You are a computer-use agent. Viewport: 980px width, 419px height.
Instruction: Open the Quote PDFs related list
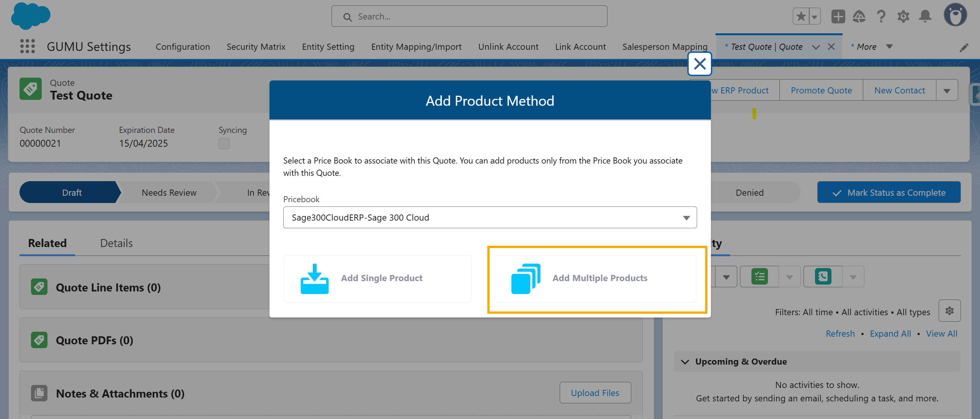pos(95,340)
